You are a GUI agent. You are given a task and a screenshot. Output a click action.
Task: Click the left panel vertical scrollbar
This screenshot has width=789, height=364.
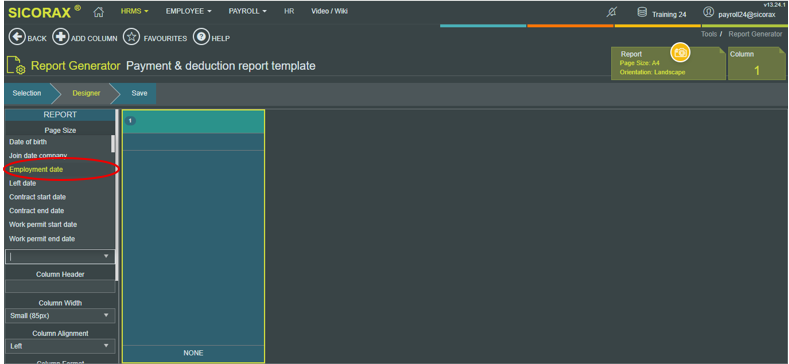tap(117, 195)
